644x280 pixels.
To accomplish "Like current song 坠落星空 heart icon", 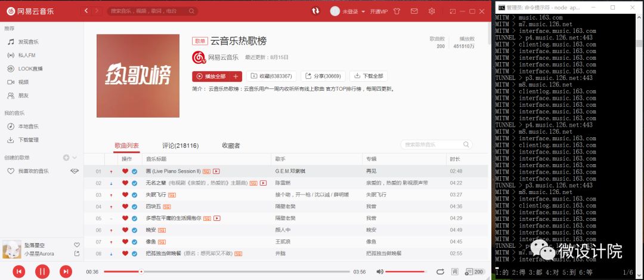I will pos(77,245).
